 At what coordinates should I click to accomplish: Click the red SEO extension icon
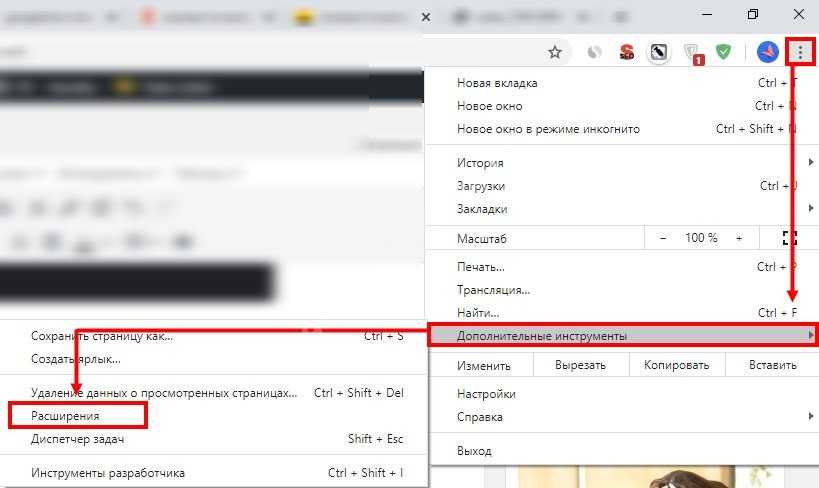tap(627, 52)
